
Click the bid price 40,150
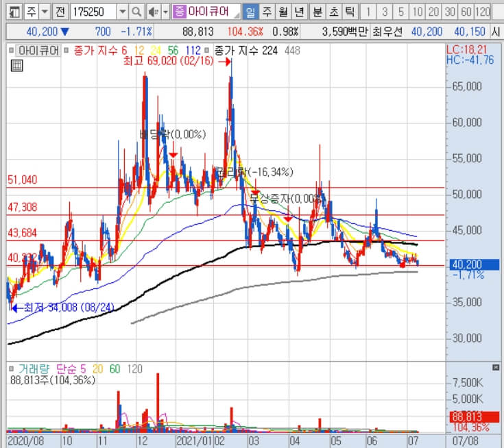point(470,32)
